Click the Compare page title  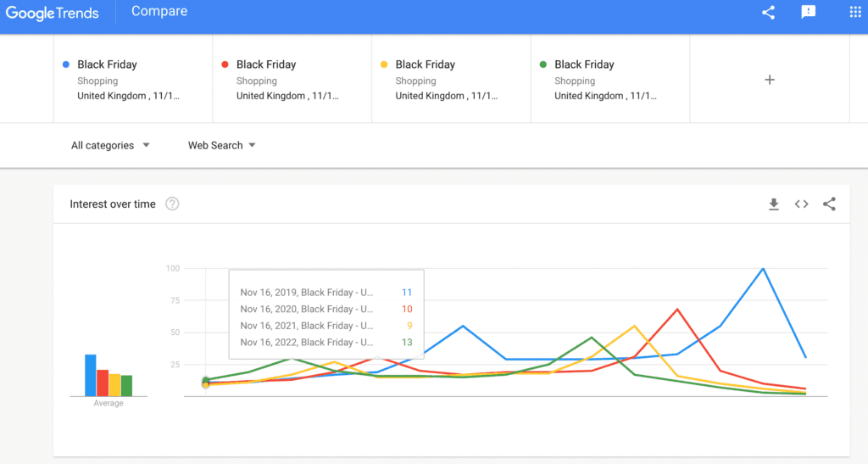click(x=160, y=12)
